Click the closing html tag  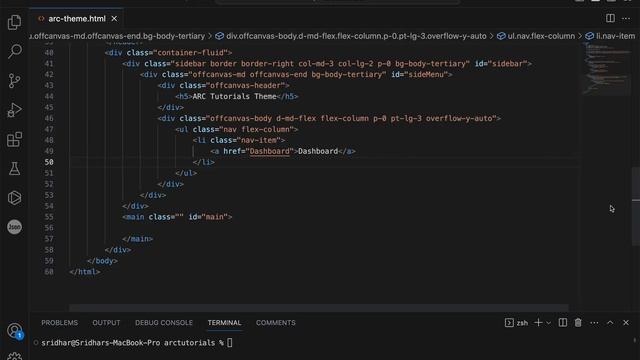(84, 271)
